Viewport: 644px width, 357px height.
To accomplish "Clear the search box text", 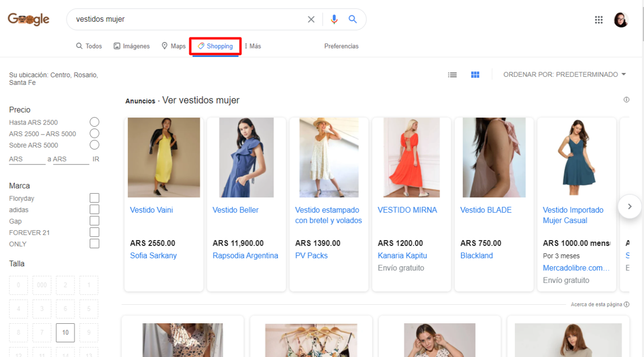I will pos(311,20).
